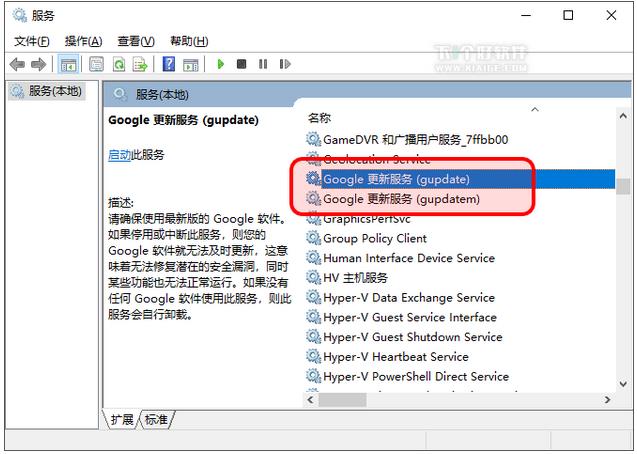Click the show/hide action pane icon
Viewport: 637px width, 454px height.
pyautogui.click(x=191, y=64)
